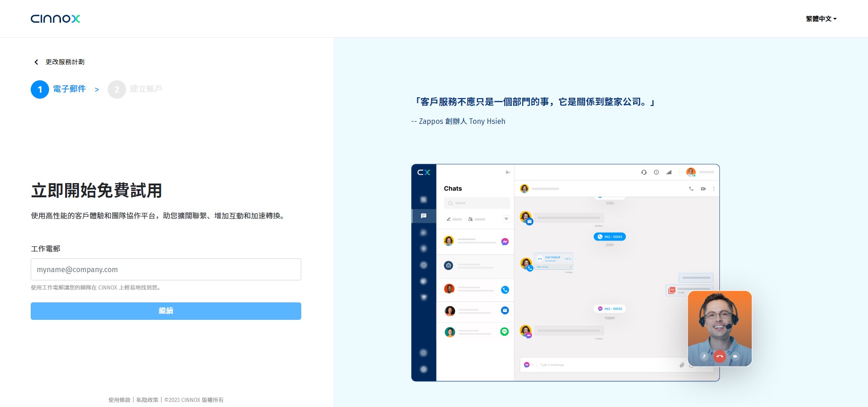Click the ©2023 CINNOX 版權所有 footer text
This screenshot has height=407, width=868.
[x=194, y=400]
